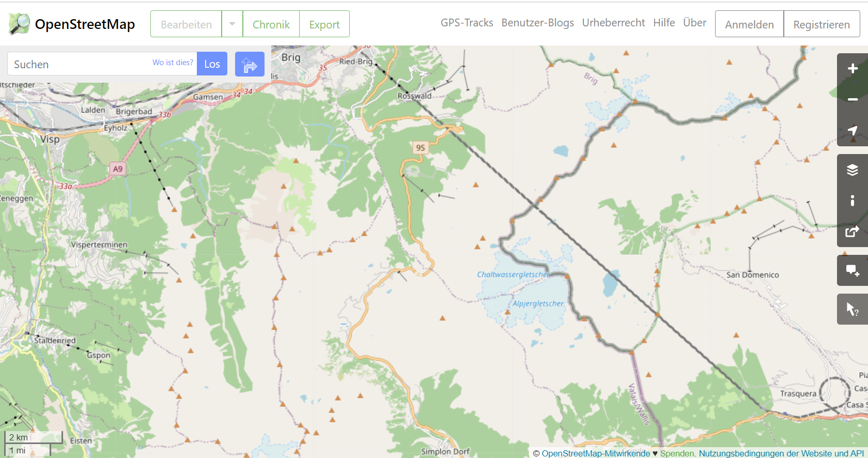This screenshot has height=458, width=868.
Task: Open the Hilfe menu item
Action: (x=664, y=23)
